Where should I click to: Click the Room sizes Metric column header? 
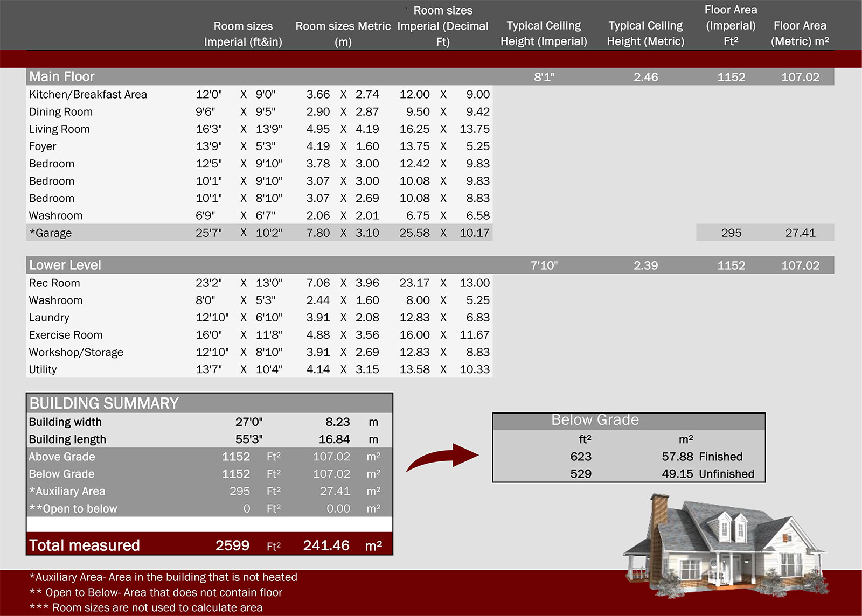coord(343,33)
